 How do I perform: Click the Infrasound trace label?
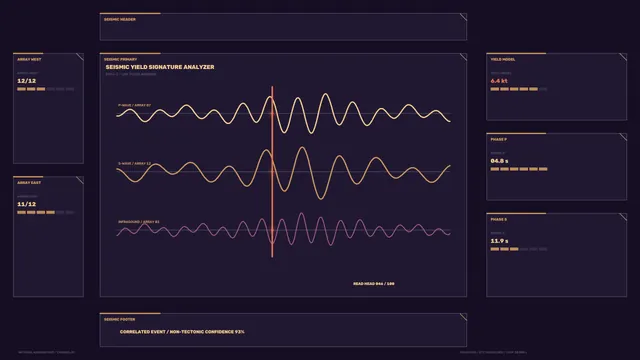pyautogui.click(x=139, y=222)
